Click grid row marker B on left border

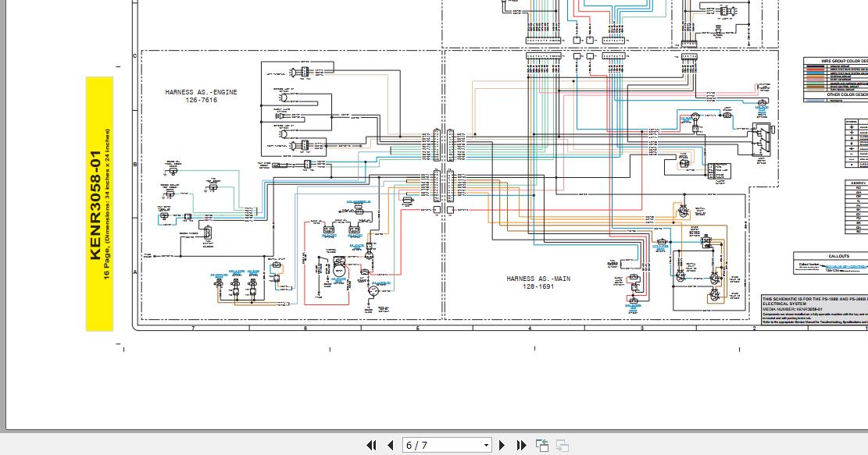tap(135, 164)
